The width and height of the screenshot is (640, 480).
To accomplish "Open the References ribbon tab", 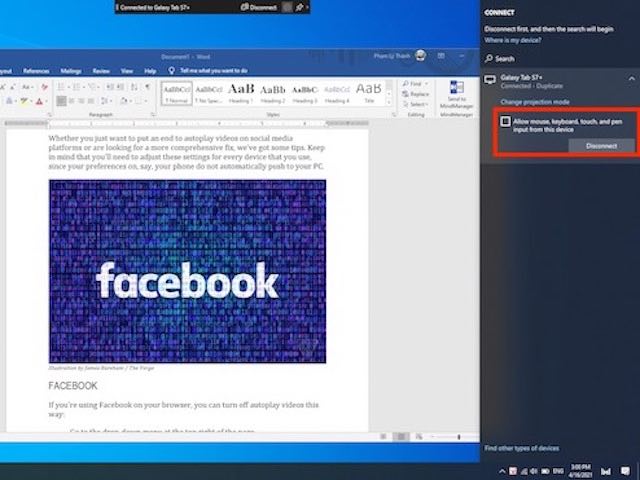I will 36,71.
